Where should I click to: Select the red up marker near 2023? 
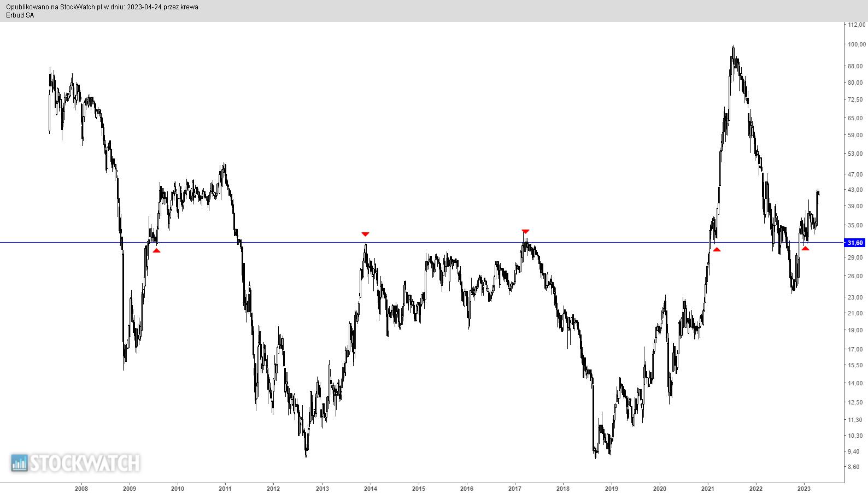[805, 248]
